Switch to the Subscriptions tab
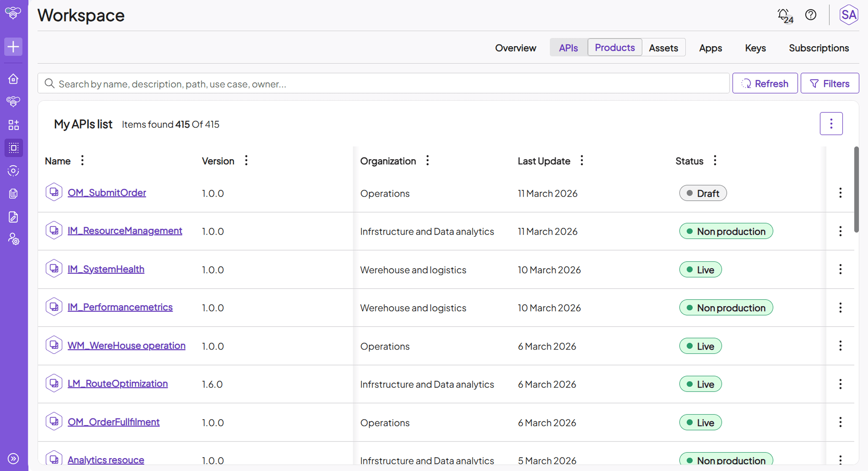This screenshot has height=471, width=868. (819, 48)
